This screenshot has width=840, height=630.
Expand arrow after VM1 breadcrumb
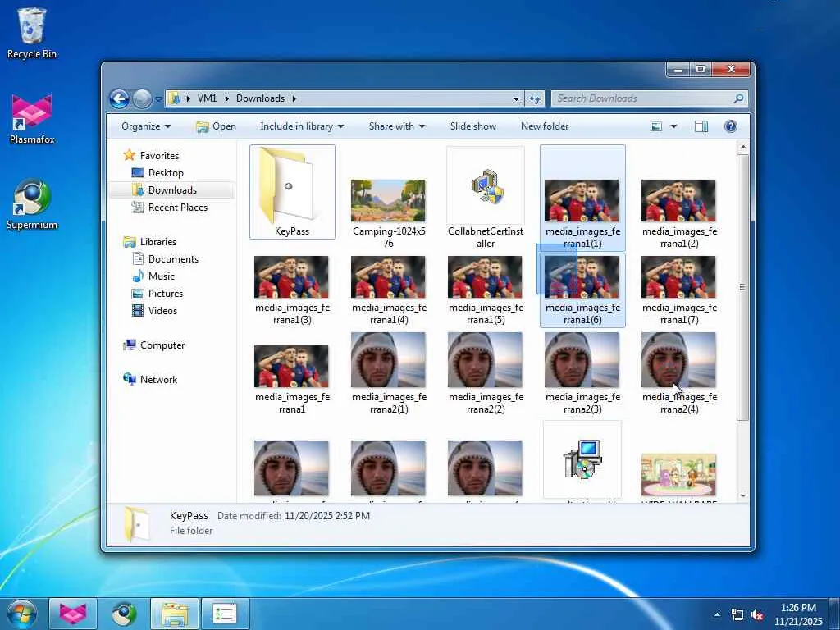pos(226,98)
